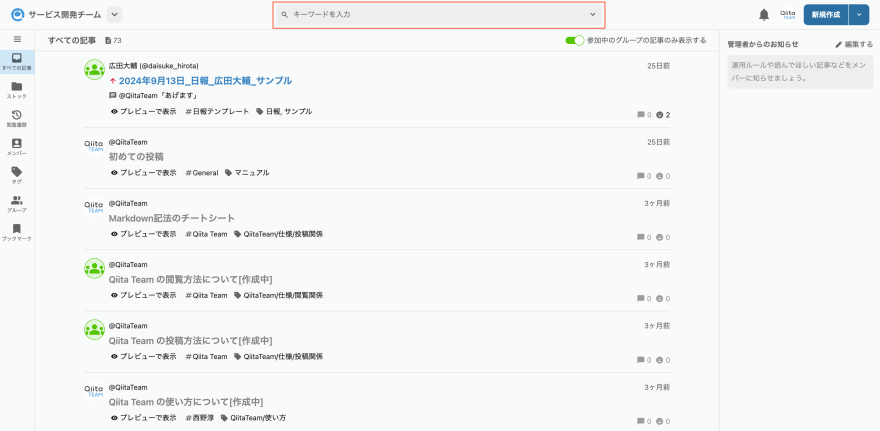Click プレビューで表示 on the 日報 sample article

[x=144, y=112]
